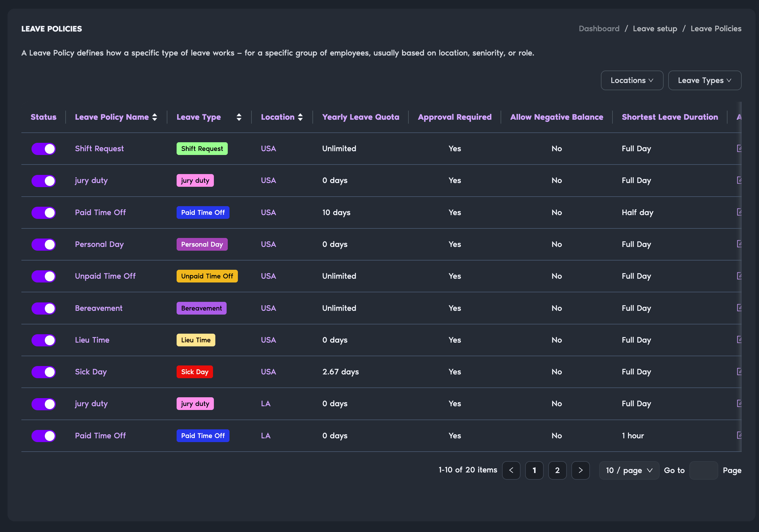
Task: Open the Leave Types filter dropdown
Action: pos(705,80)
